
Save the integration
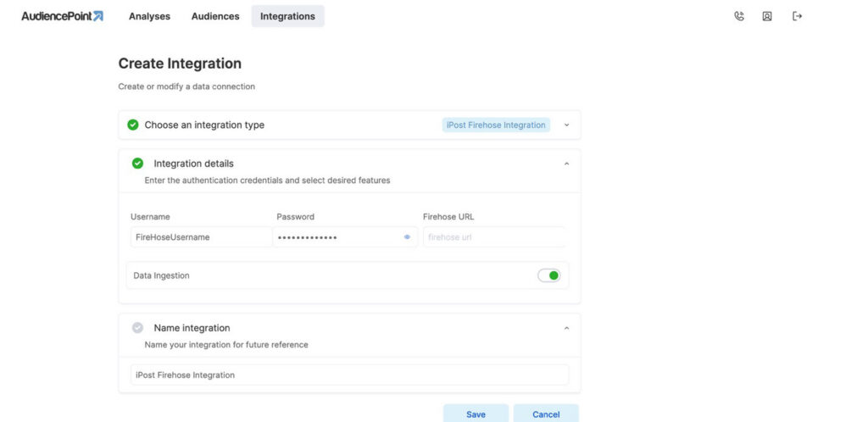[x=476, y=414]
